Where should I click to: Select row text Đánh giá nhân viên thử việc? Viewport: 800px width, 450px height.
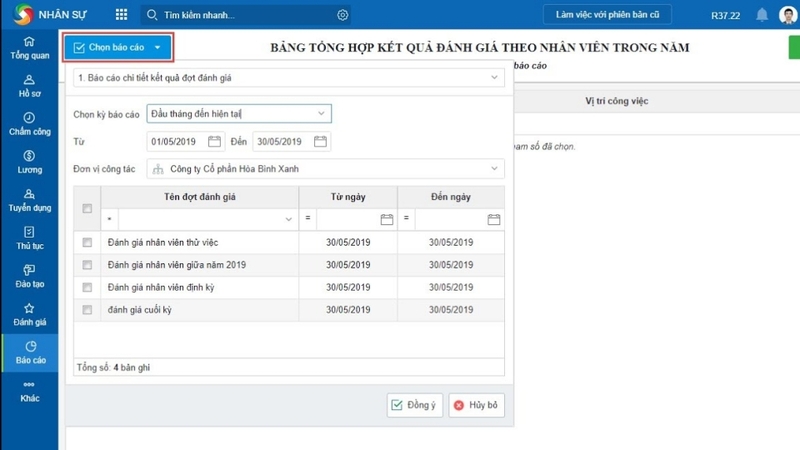point(163,242)
